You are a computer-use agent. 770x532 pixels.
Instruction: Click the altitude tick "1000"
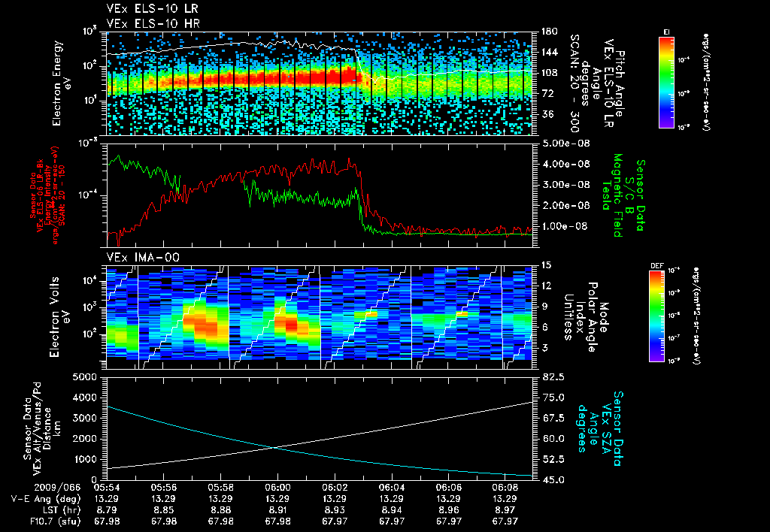84,459
